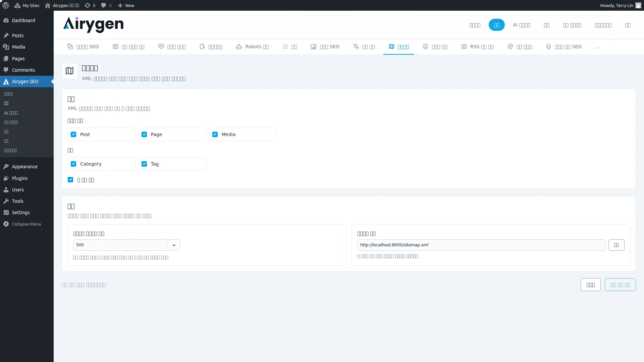Click the blue outlined button at bottom right
Image resolution: width=644 pixels, height=362 pixels.
pyautogui.click(x=620, y=285)
